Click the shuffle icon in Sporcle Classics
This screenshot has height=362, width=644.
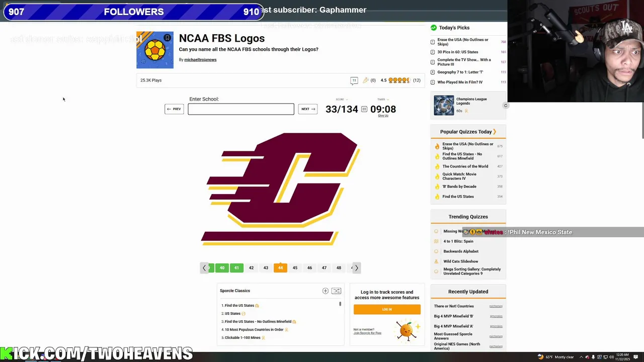pyautogui.click(x=336, y=291)
